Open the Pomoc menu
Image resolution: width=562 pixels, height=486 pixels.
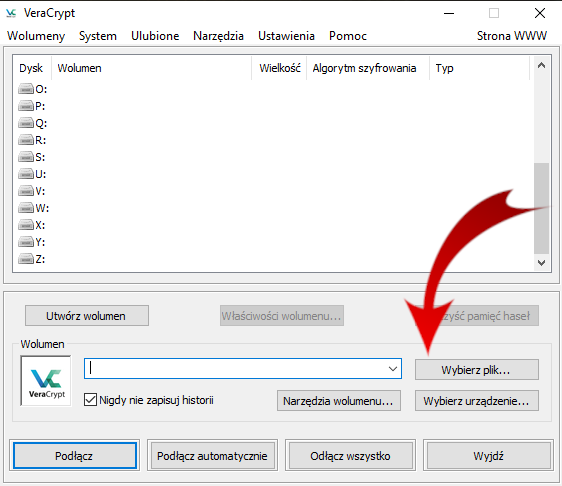click(x=348, y=36)
